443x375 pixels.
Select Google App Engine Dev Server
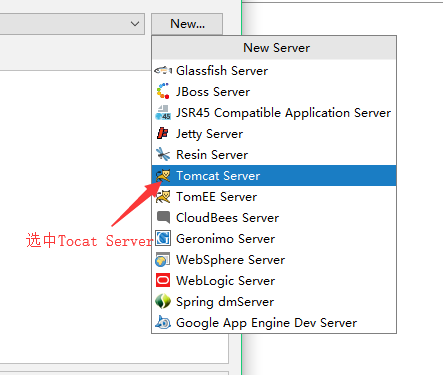tap(274, 322)
